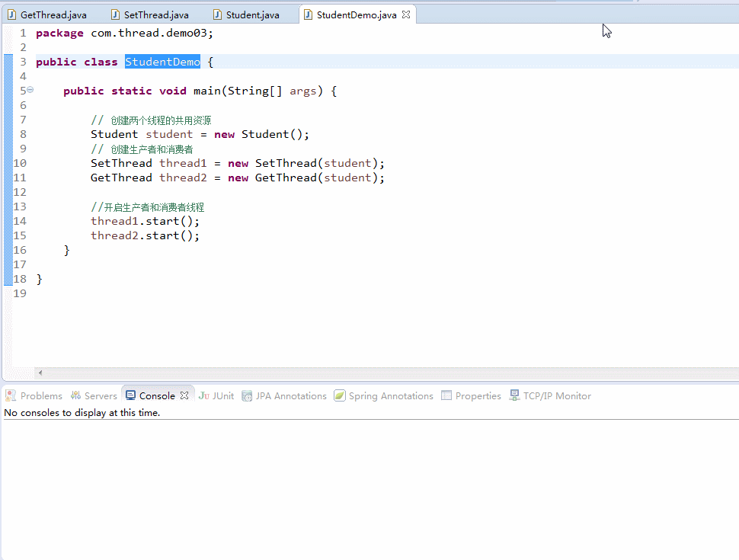Click the horizontal scrollbar left arrow
739x560 pixels.
point(40,373)
